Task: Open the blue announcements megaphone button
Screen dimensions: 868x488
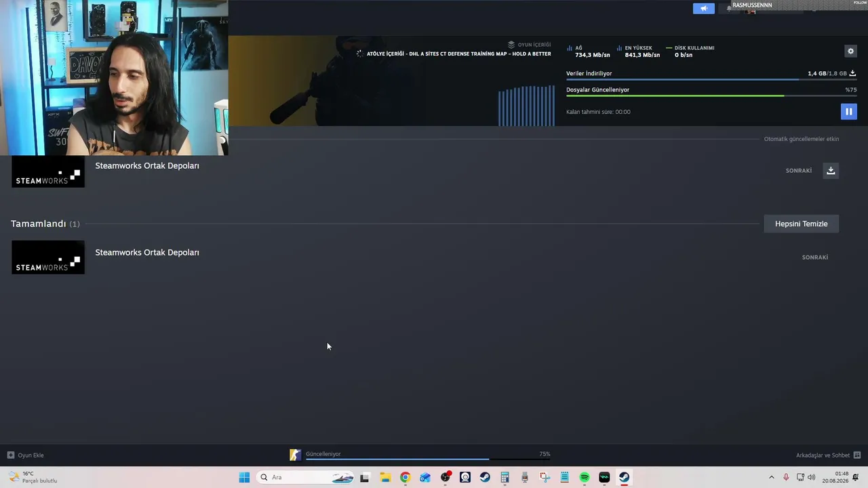Action: click(x=703, y=8)
